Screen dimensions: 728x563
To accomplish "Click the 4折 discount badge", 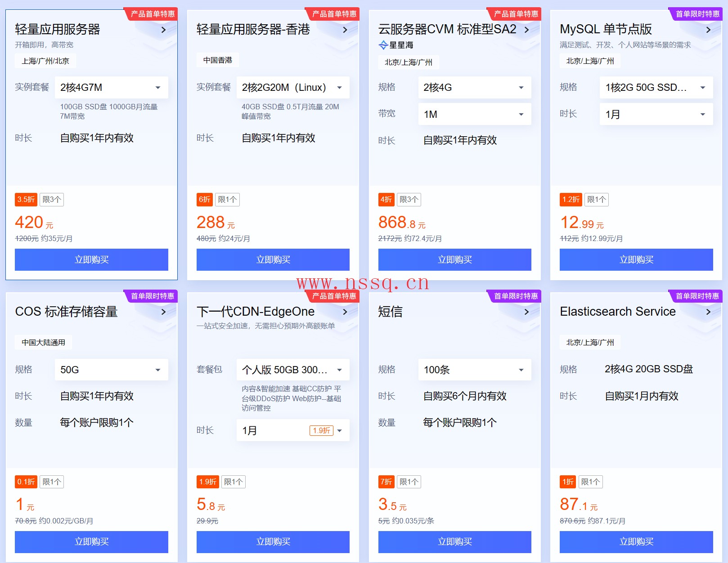I will tap(386, 199).
